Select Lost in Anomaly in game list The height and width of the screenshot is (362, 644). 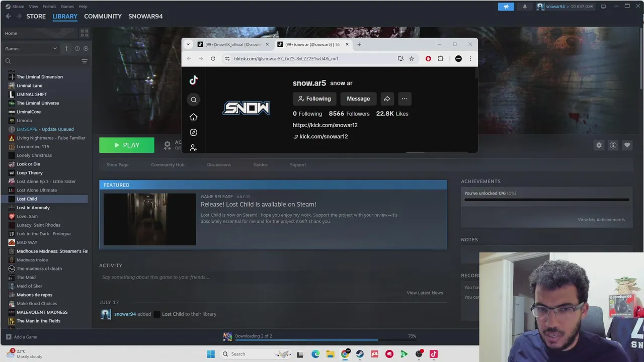tap(33, 208)
